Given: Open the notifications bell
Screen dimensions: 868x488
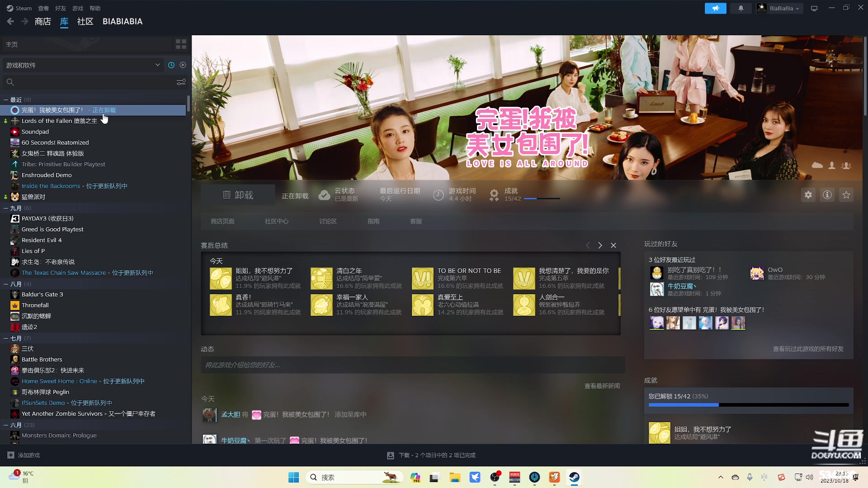Looking at the screenshot, I should coord(741,8).
